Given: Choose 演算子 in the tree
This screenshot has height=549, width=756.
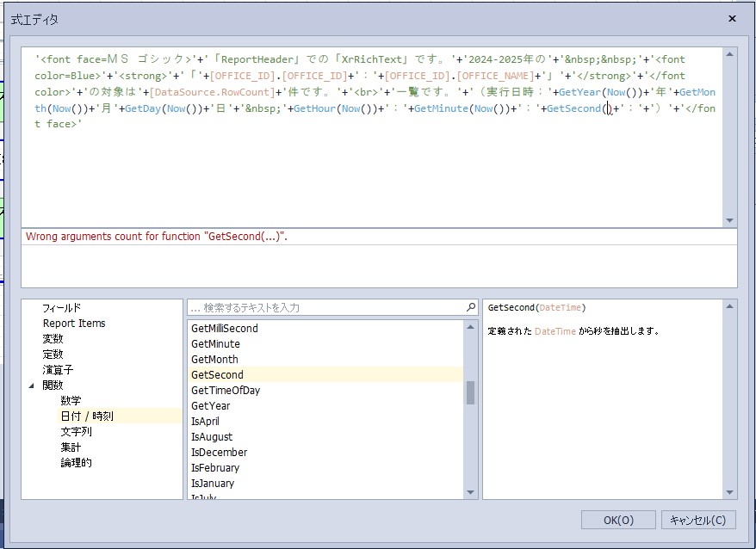Looking at the screenshot, I should [x=57, y=369].
